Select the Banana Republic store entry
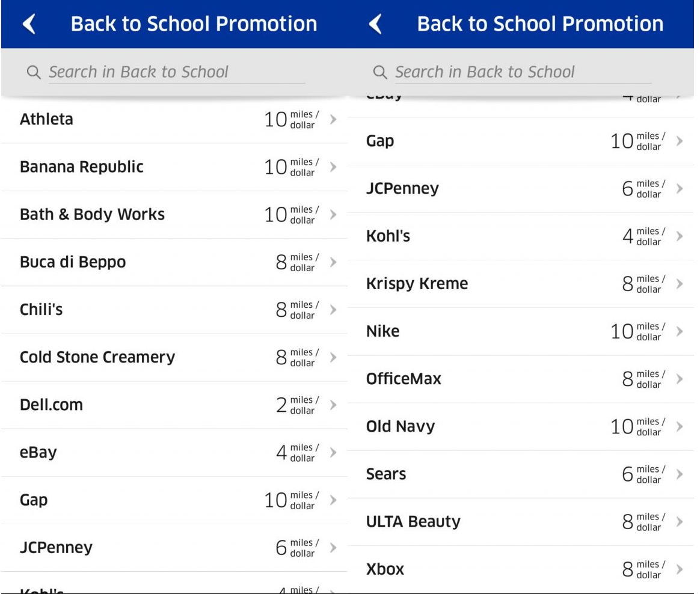 (82, 167)
